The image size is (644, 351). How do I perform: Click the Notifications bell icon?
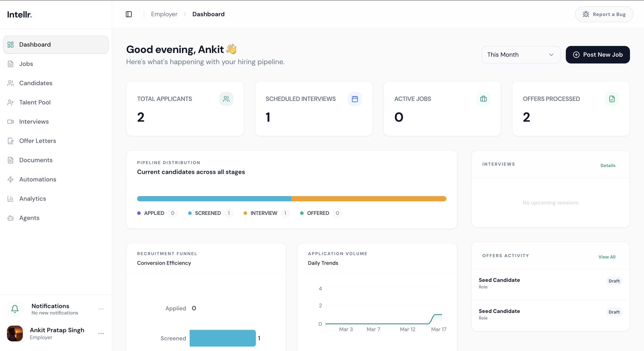click(x=15, y=309)
